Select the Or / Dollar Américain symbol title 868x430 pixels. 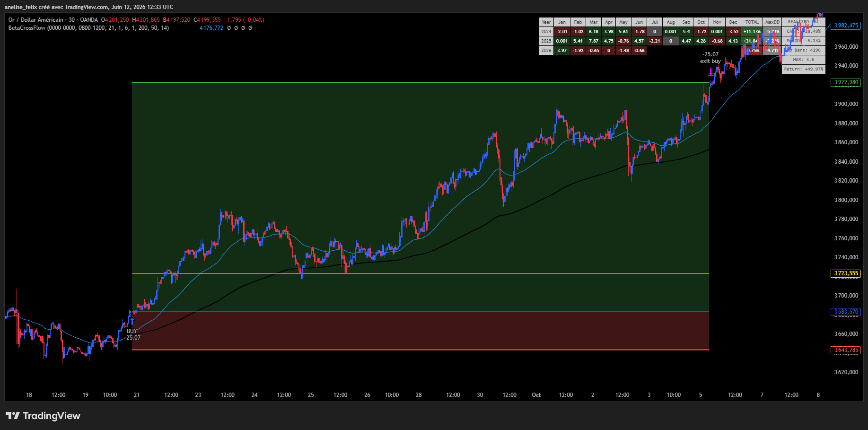35,20
